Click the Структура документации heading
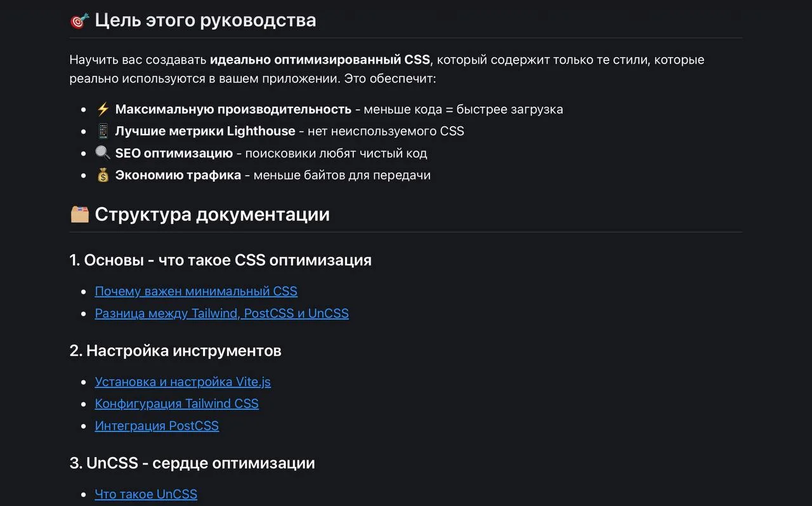Image resolution: width=812 pixels, height=506 pixels. (x=212, y=215)
